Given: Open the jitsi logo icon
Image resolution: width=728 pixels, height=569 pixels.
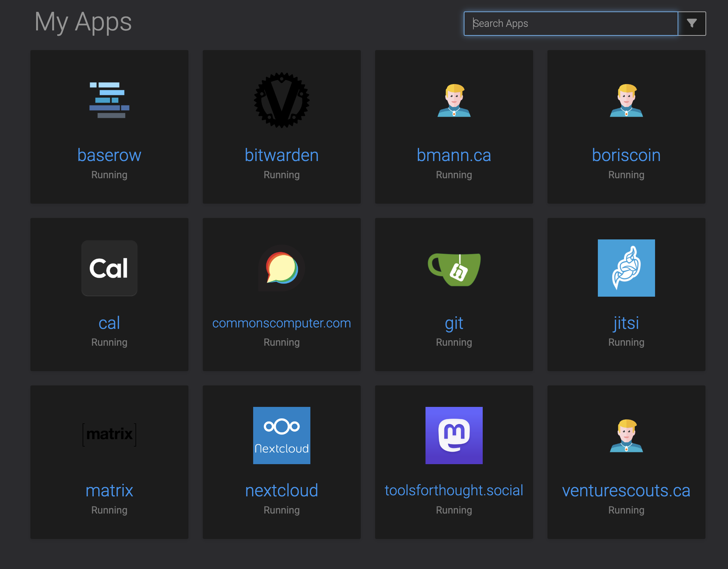Looking at the screenshot, I should pyautogui.click(x=626, y=268).
